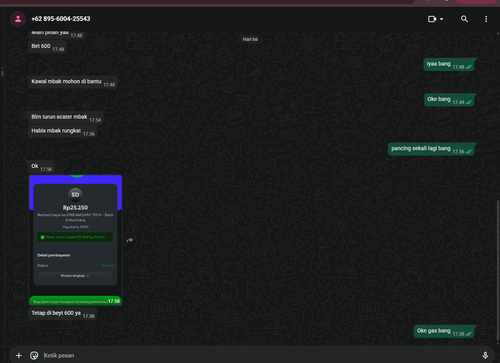Open attachment plus menu
Image resolution: width=500 pixels, height=363 pixels.
[x=19, y=355]
